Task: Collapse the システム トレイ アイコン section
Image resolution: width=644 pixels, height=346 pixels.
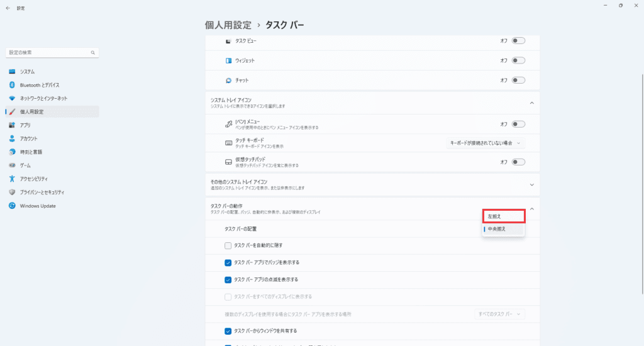Action: click(x=531, y=103)
